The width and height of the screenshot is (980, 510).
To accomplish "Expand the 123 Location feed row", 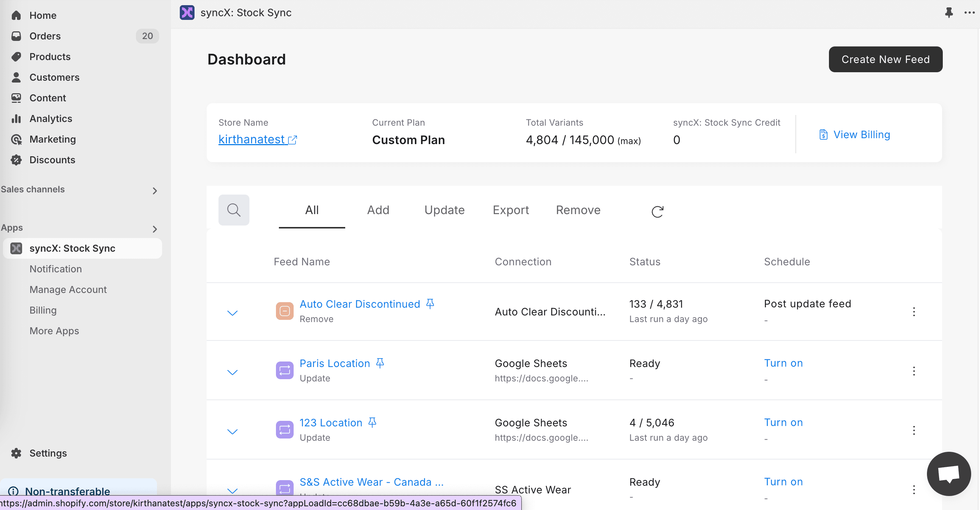I will (232, 432).
